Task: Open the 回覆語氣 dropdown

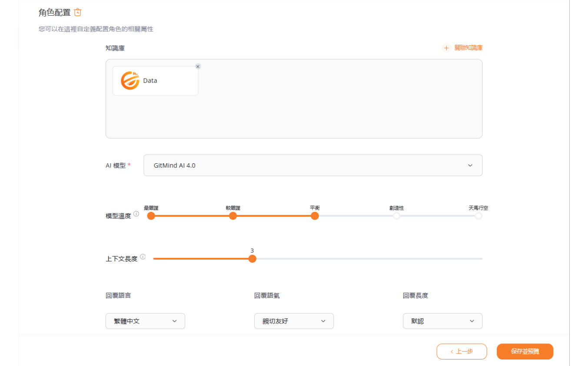Action: [x=294, y=321]
